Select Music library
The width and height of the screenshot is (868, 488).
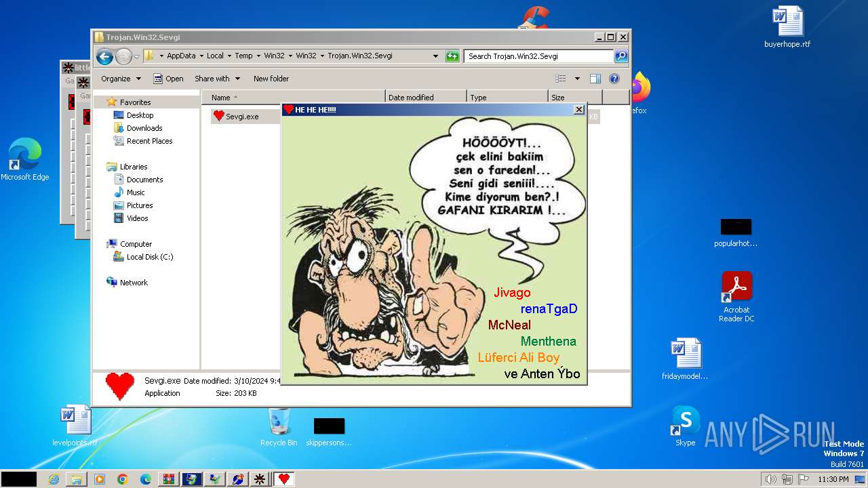pyautogui.click(x=136, y=192)
